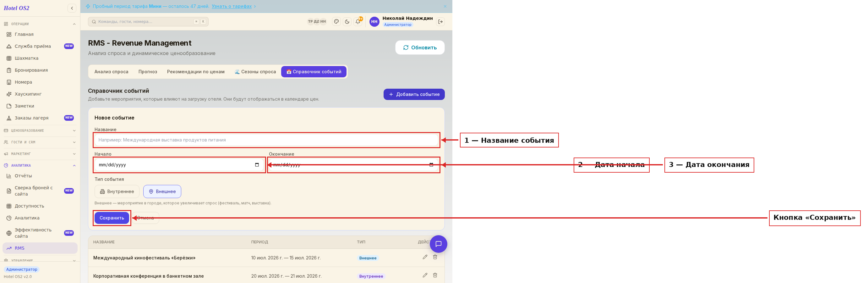The width and height of the screenshot is (868, 283).
Task: Switch to Прогноз tab
Action: 148,72
